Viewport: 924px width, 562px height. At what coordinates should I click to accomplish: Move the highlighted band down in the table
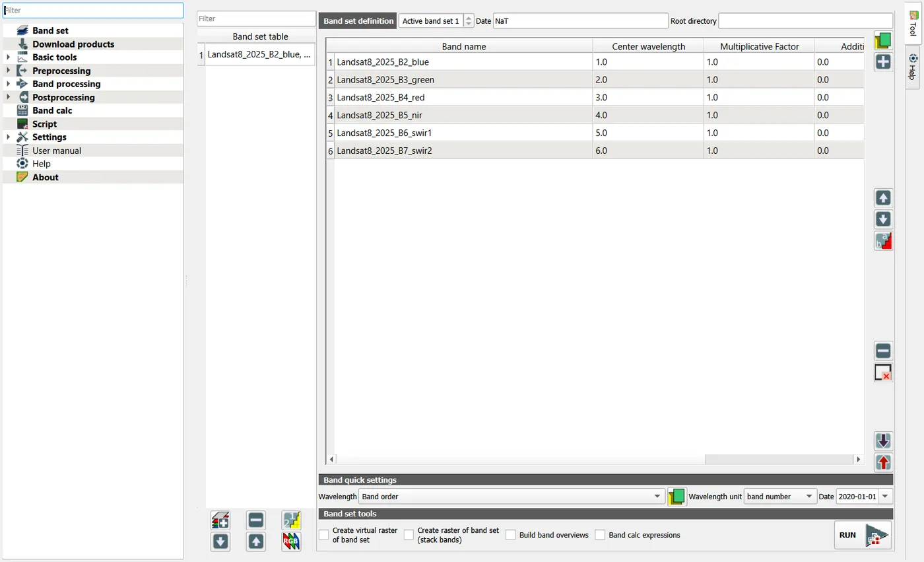click(883, 219)
